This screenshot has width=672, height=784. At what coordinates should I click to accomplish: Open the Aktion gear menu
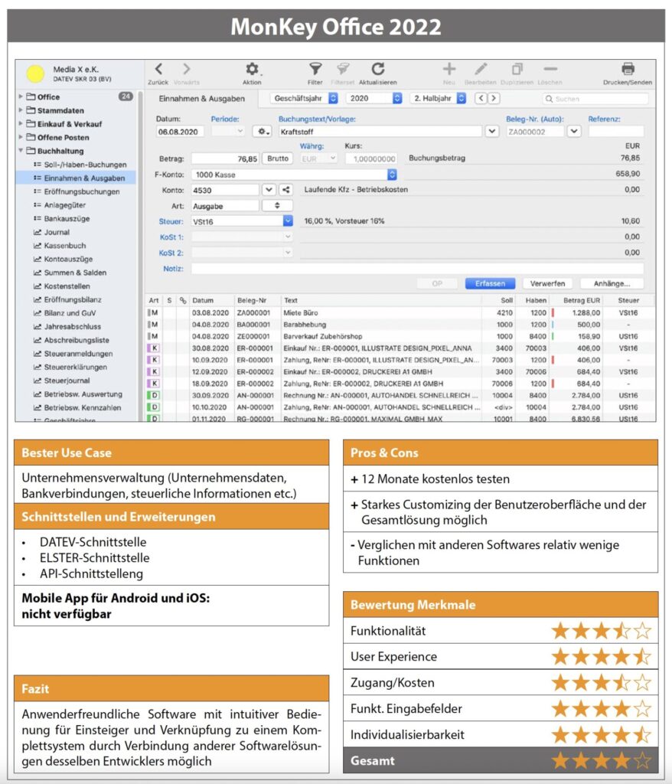(x=252, y=69)
